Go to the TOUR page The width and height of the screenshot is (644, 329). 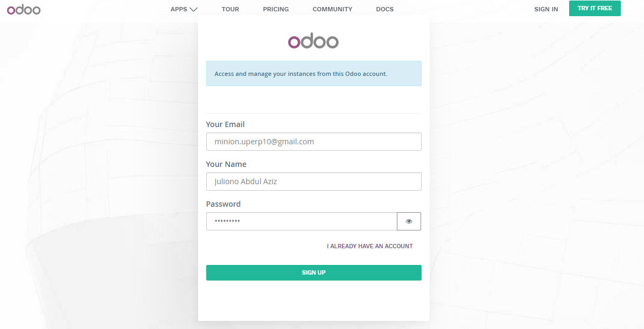(230, 9)
